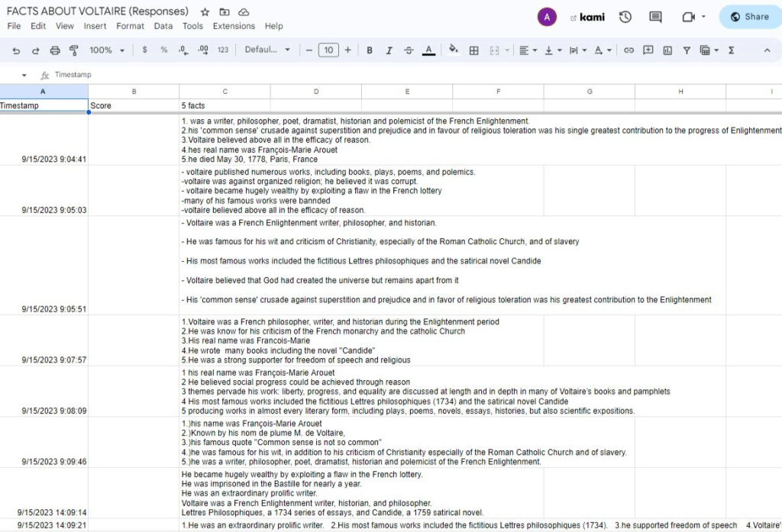Open the fill color picker

tap(454, 50)
